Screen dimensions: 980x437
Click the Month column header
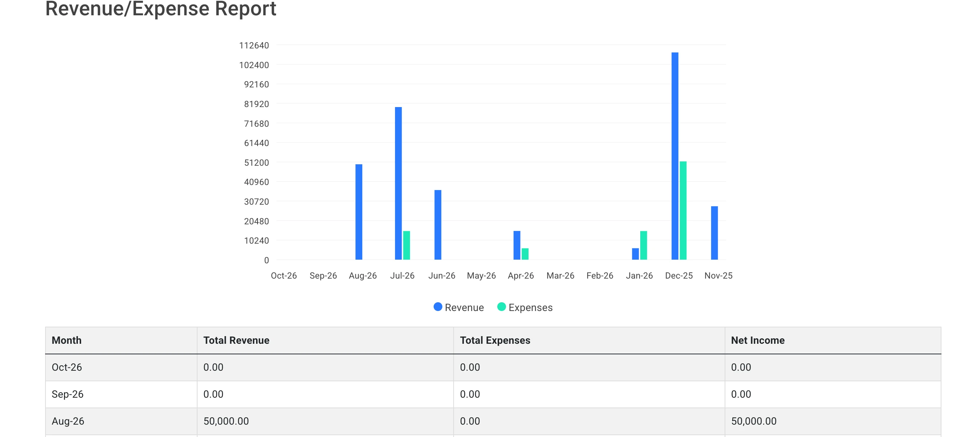[121, 340]
